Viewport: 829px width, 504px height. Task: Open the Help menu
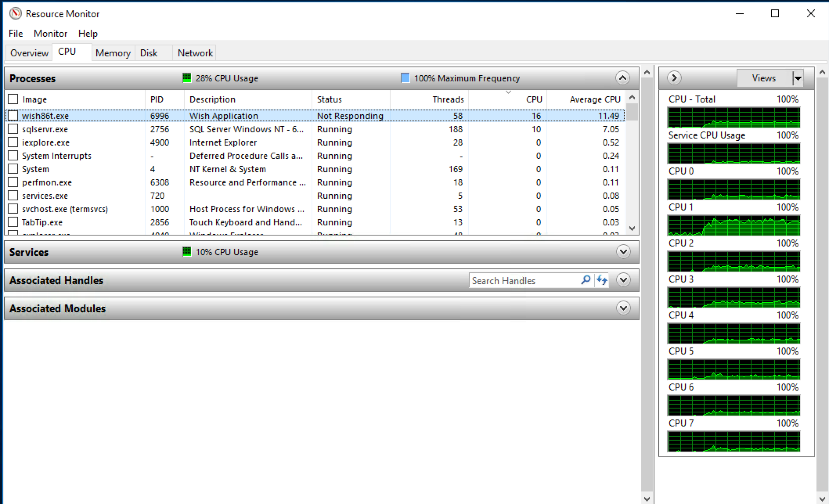(x=88, y=33)
